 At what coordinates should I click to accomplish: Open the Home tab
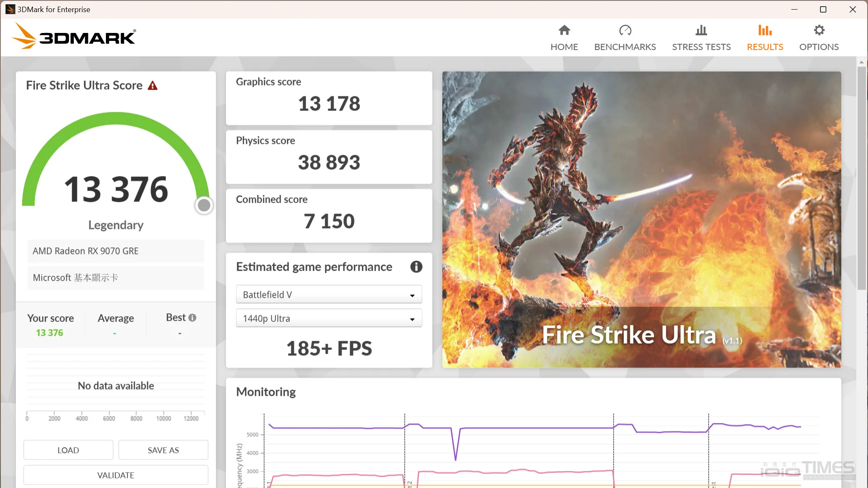point(564,38)
